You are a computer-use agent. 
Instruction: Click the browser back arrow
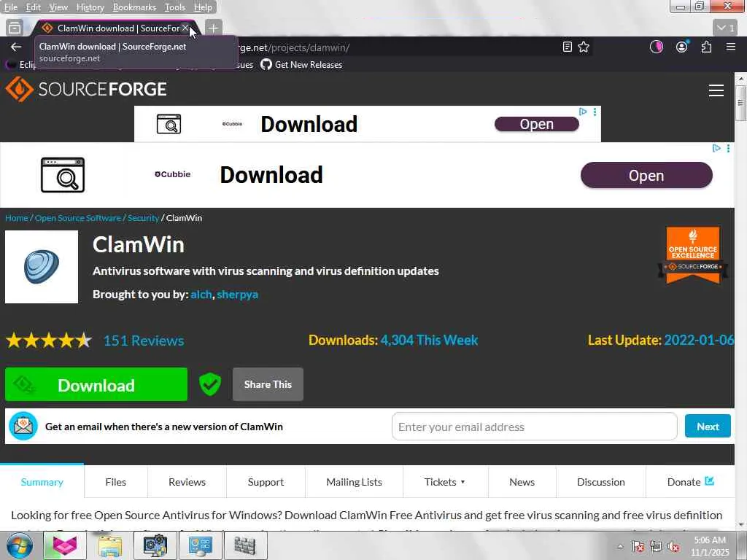[x=16, y=47]
